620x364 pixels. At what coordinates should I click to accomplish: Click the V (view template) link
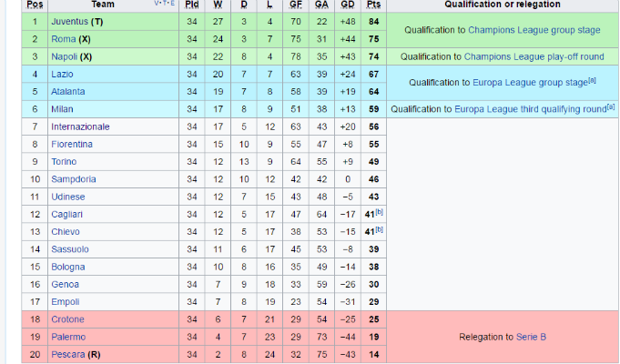tap(157, 3)
